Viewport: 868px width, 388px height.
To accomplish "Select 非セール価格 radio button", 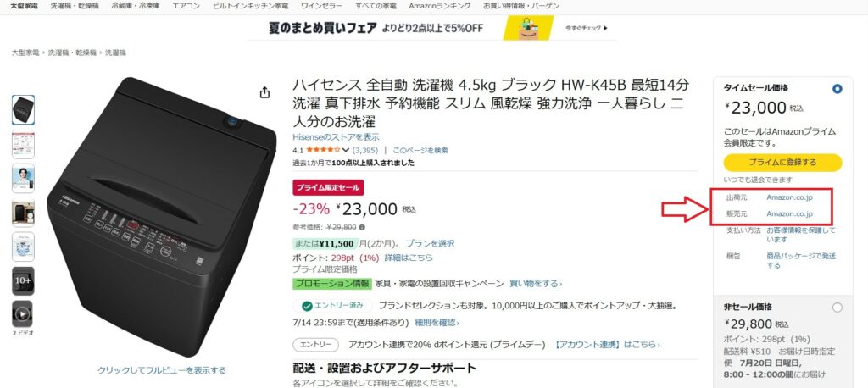I will [x=837, y=308].
